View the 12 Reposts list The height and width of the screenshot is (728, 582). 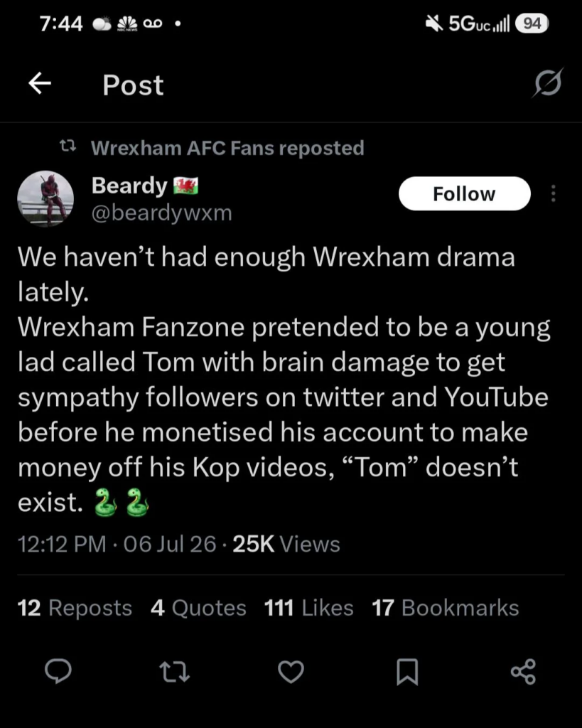coord(75,608)
